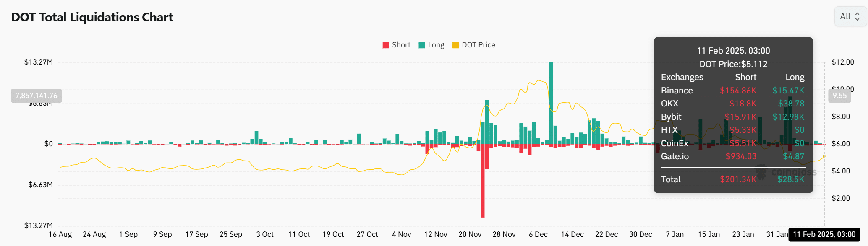
Task: Click the 7,857,141.76 axis value label
Action: coord(35,95)
